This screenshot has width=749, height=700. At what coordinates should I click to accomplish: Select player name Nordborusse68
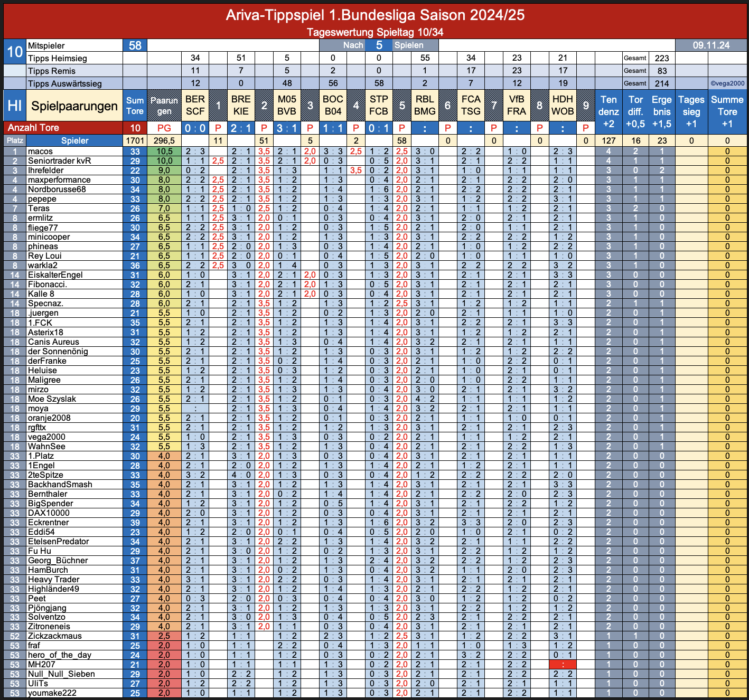(57, 190)
